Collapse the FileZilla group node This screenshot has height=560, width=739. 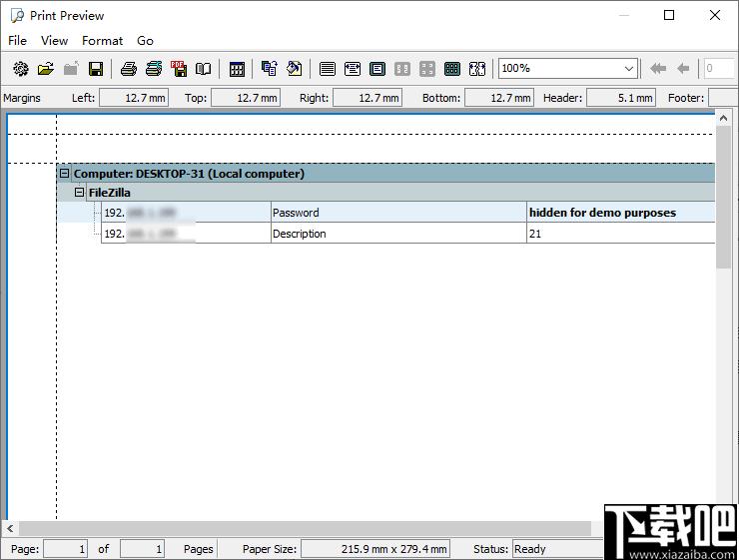[79, 193]
